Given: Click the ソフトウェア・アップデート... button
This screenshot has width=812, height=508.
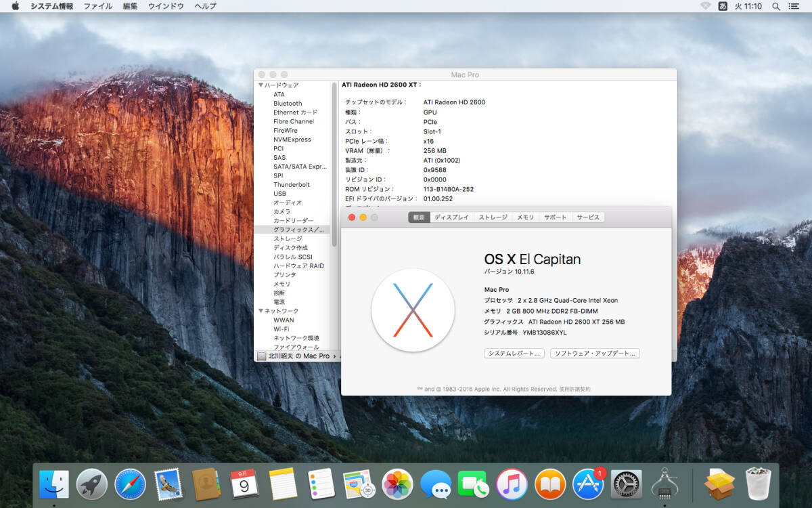Looking at the screenshot, I should 595,354.
